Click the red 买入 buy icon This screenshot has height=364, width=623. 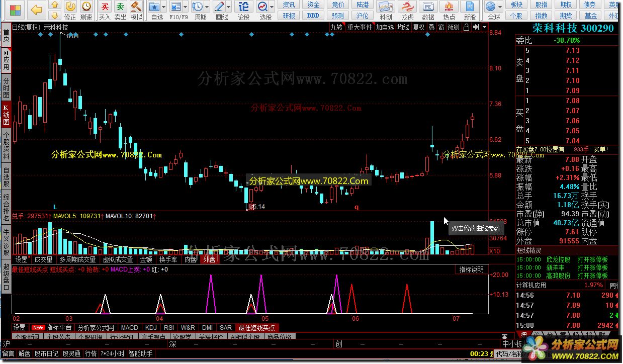[105, 7]
